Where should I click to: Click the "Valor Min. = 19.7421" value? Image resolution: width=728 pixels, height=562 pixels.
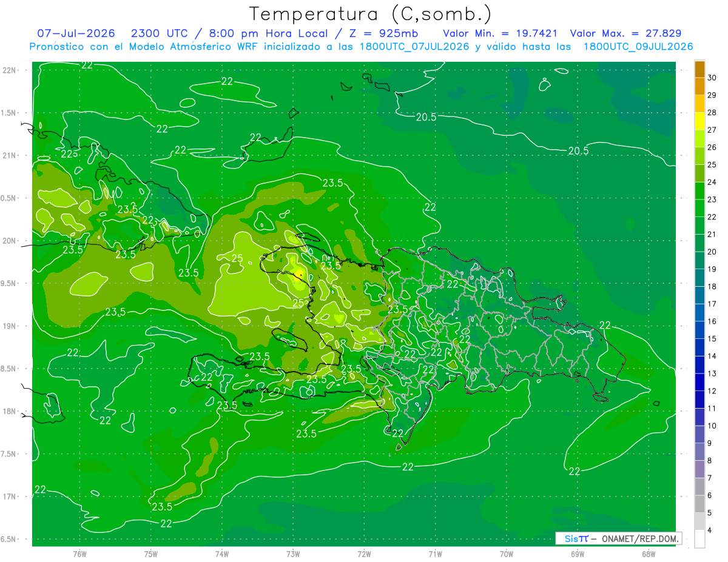pyautogui.click(x=500, y=33)
